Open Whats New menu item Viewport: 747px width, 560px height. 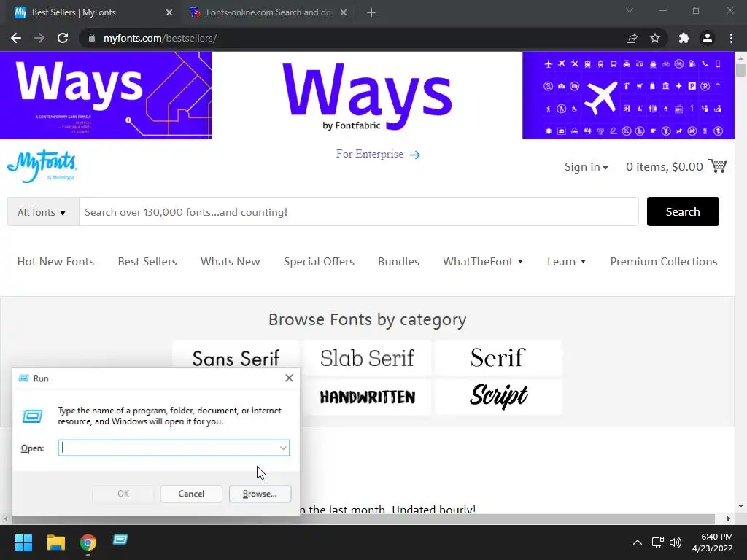click(x=230, y=262)
